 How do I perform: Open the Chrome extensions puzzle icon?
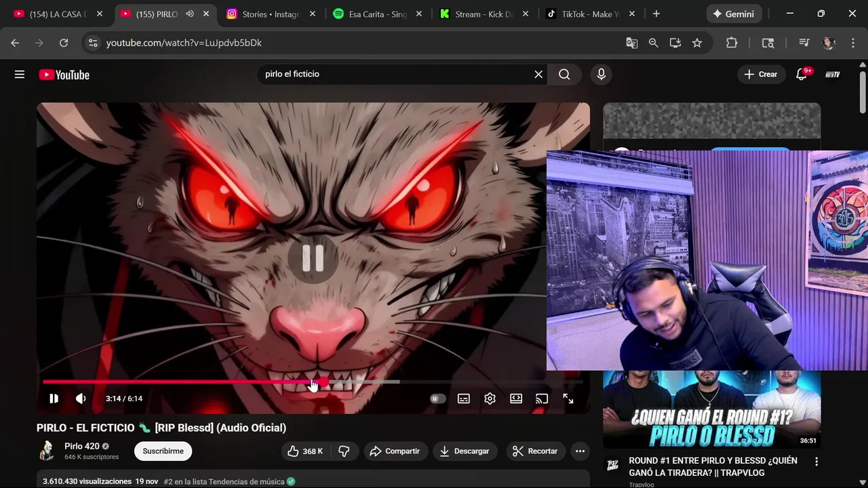(x=732, y=43)
